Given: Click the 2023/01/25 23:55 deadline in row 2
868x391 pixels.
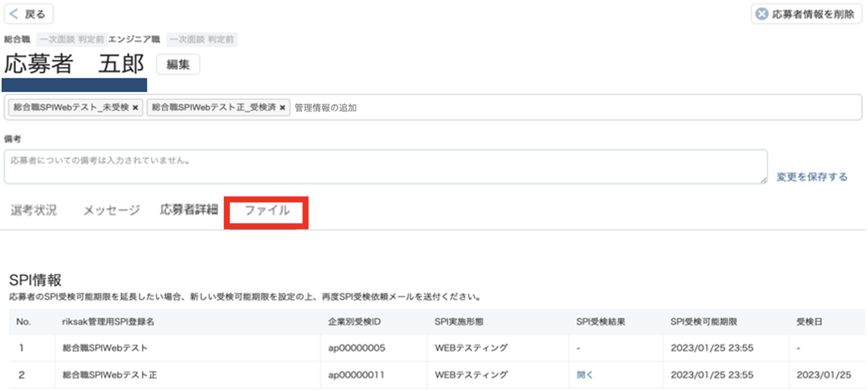Looking at the screenshot, I should point(712,375).
